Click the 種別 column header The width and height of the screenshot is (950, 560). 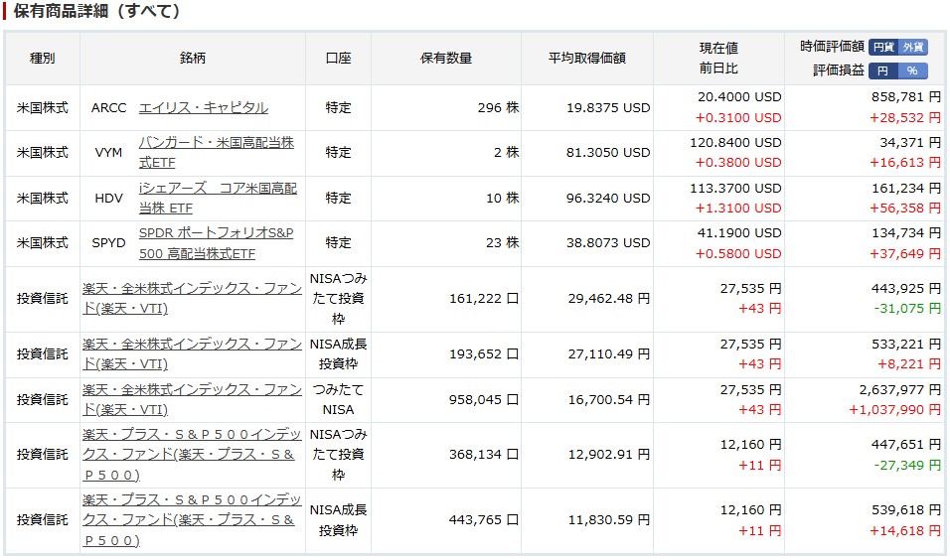tap(43, 59)
